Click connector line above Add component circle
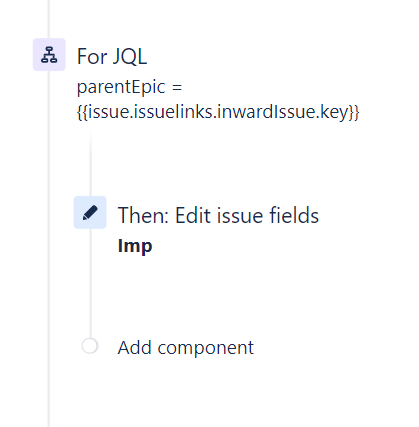Screen dimensions: 419x427 (90, 283)
